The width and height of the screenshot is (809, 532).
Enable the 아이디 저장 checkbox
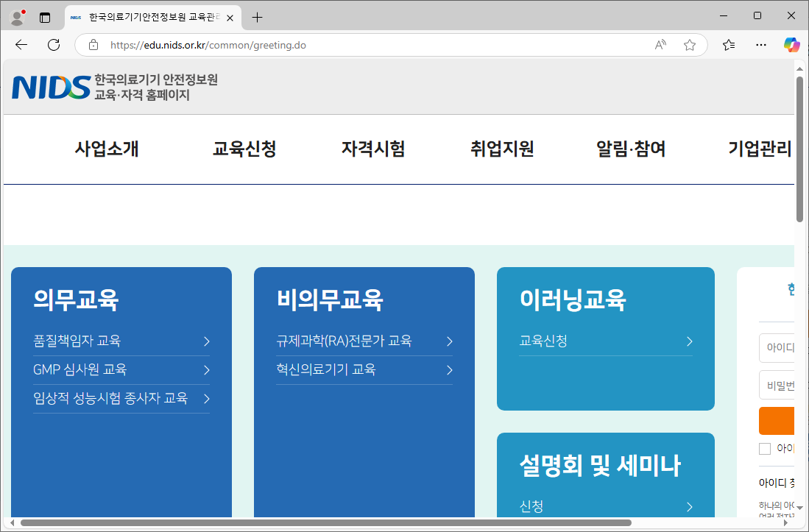pos(765,448)
